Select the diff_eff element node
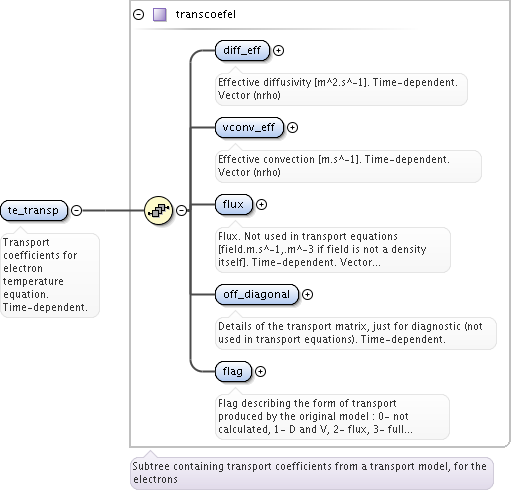This screenshot has width=512, height=493. pyautogui.click(x=242, y=50)
